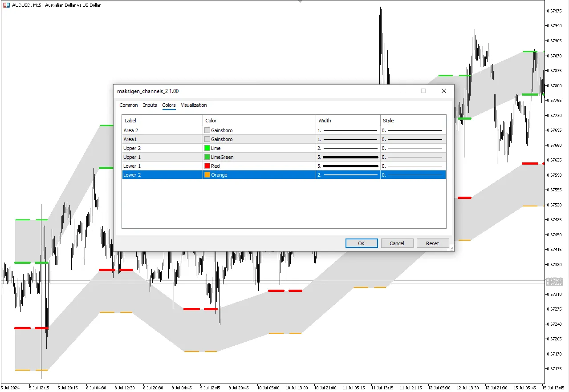Open the Lime color swatch for Upper 2

pyautogui.click(x=207, y=148)
